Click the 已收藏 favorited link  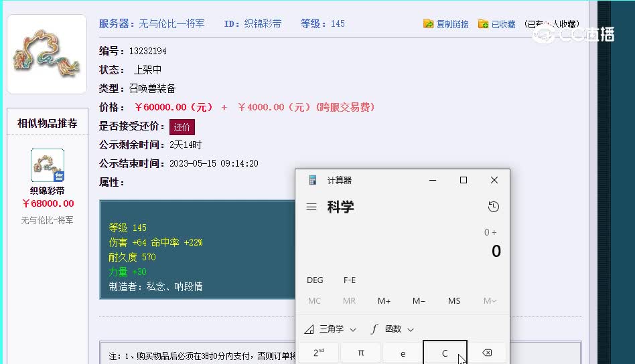click(504, 24)
